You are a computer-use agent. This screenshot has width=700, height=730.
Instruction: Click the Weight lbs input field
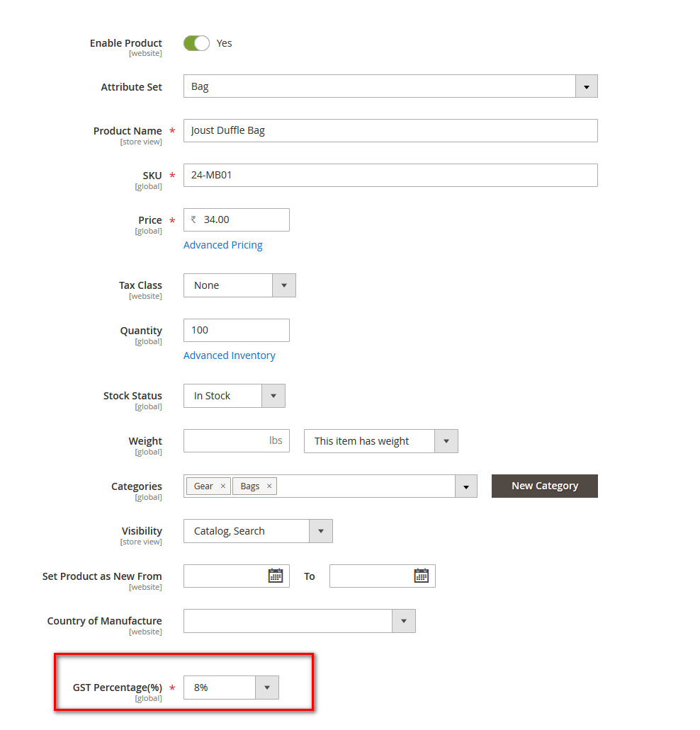(236, 441)
